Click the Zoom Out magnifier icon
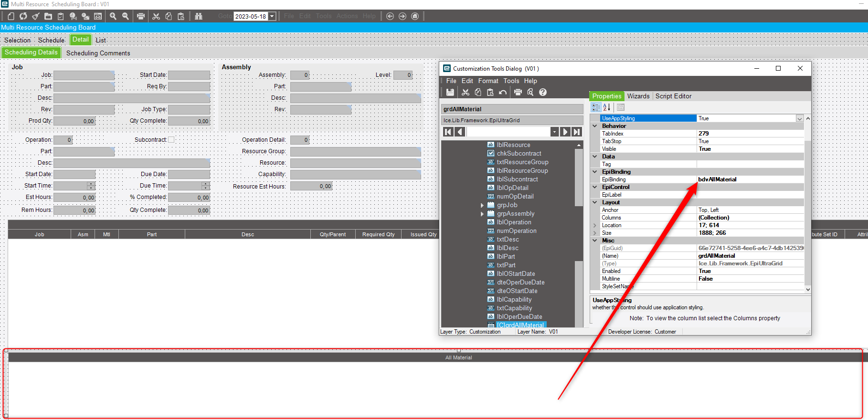Viewport: 868px width, 420px height. pyautogui.click(x=126, y=16)
